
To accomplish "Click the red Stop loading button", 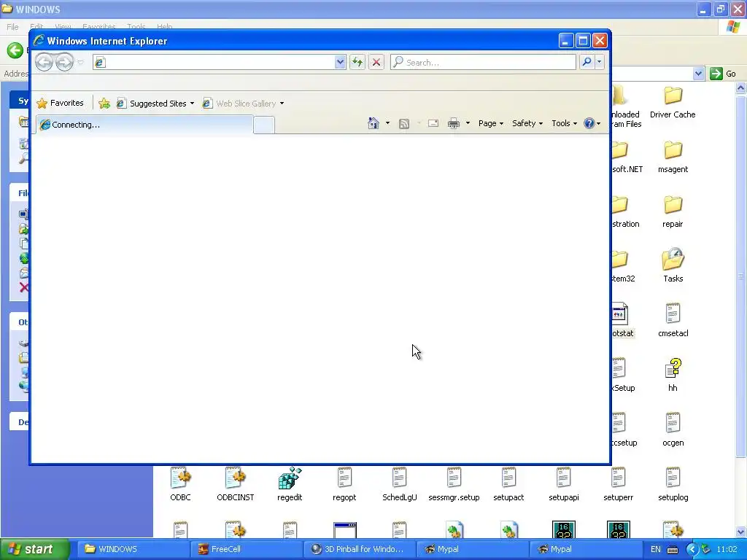I will [376, 62].
